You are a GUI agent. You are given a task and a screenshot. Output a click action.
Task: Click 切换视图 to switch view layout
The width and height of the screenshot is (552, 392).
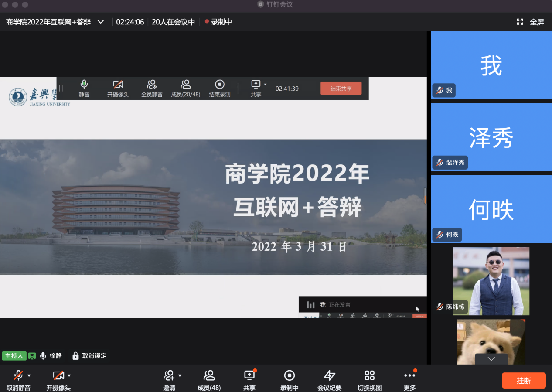[369, 375]
